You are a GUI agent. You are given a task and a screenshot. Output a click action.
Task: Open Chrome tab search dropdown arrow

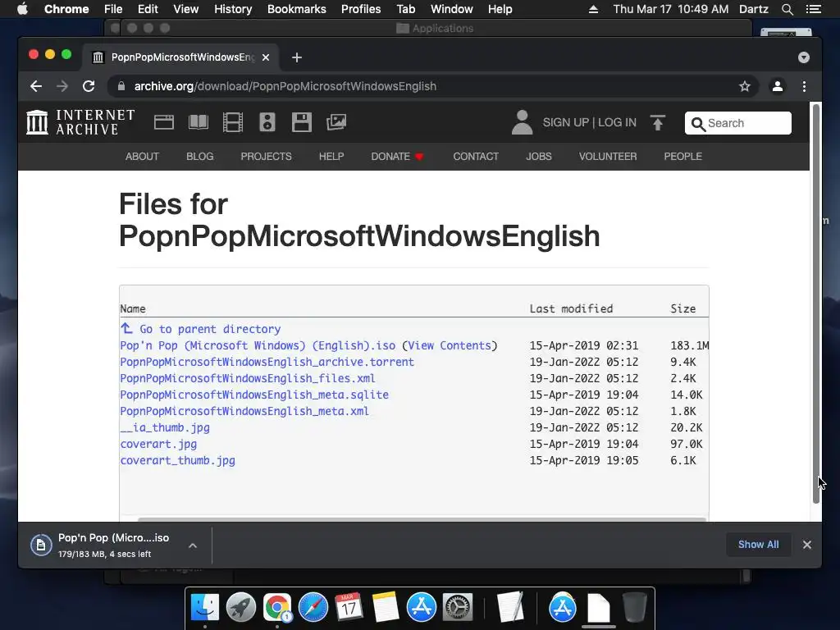(804, 57)
